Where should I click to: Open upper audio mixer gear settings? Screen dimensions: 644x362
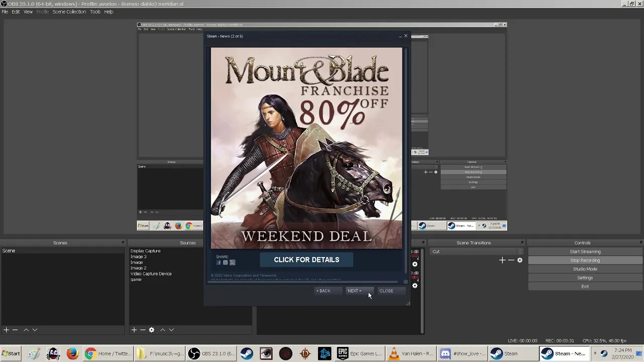(x=415, y=264)
